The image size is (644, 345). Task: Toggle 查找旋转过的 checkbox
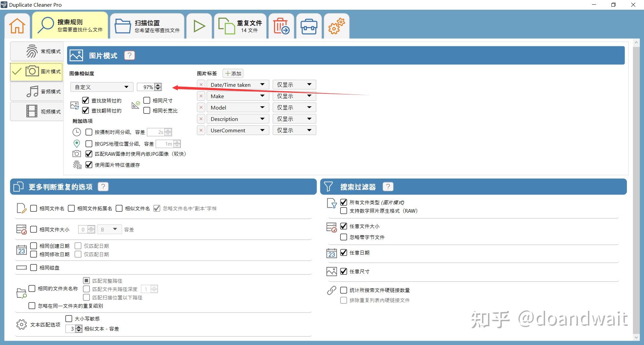86,100
